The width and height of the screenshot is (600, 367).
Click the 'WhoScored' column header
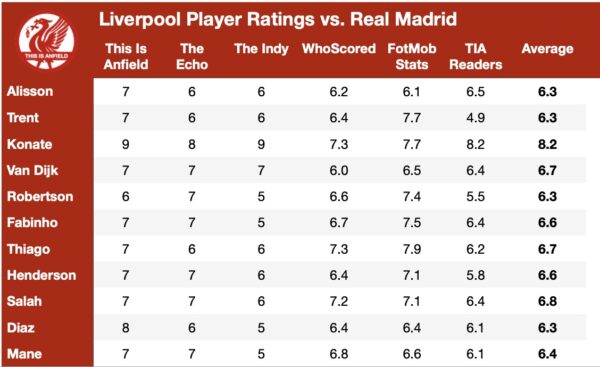pyautogui.click(x=339, y=49)
